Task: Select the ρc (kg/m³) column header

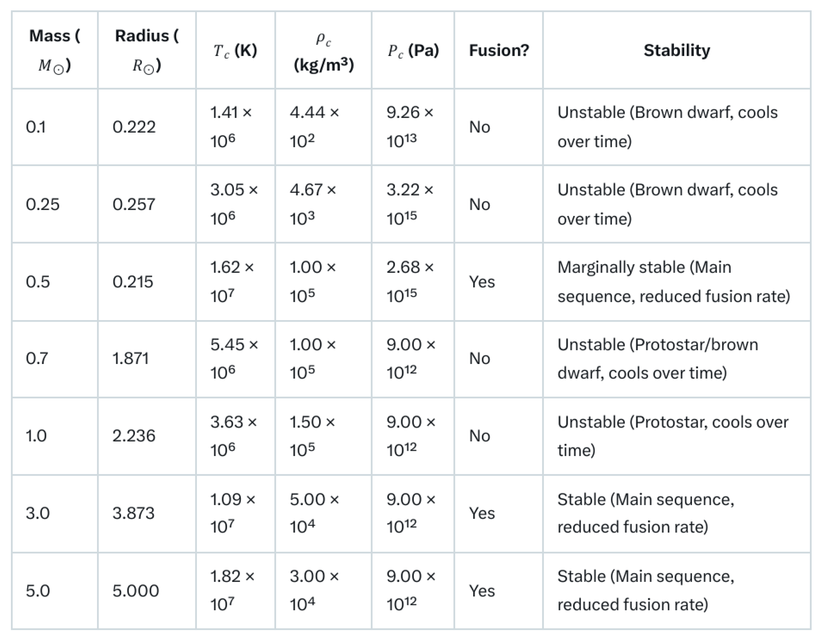Action: pyautogui.click(x=323, y=50)
